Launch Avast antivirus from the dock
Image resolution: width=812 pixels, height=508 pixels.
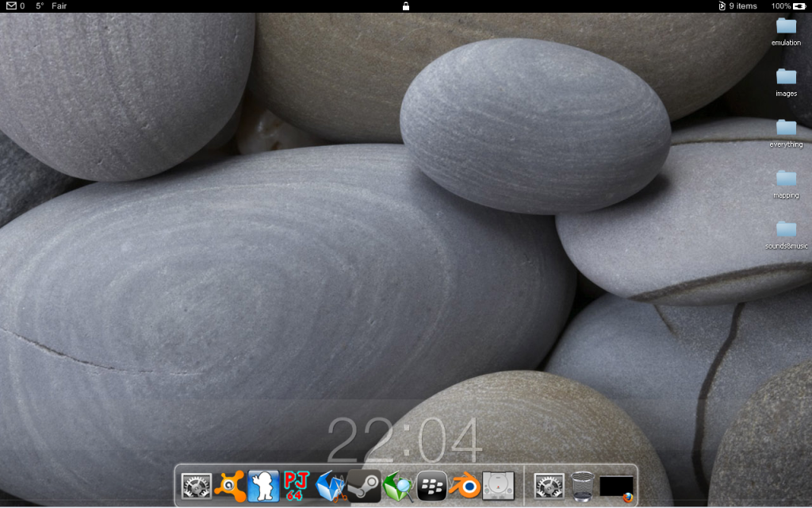coord(229,486)
